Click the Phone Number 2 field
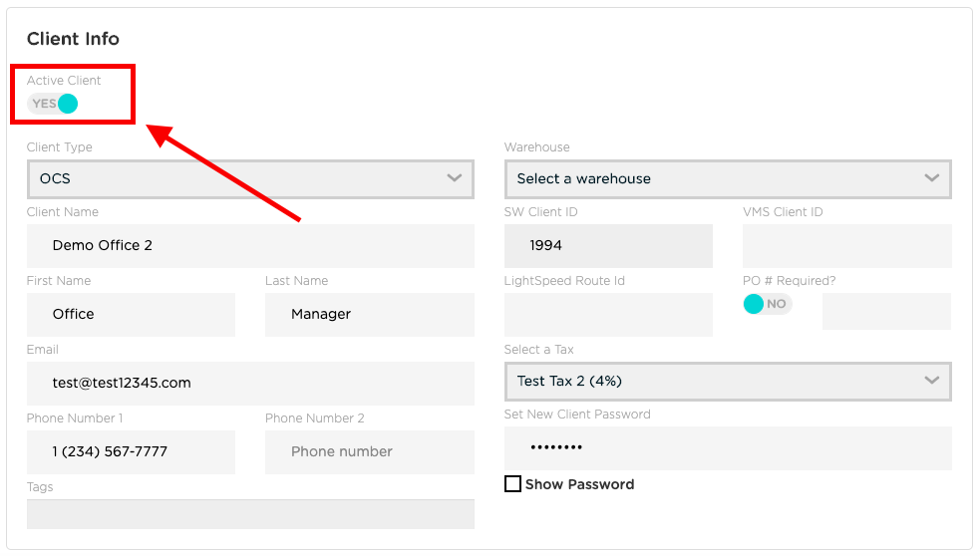The height and width of the screenshot is (556, 980). 369,452
